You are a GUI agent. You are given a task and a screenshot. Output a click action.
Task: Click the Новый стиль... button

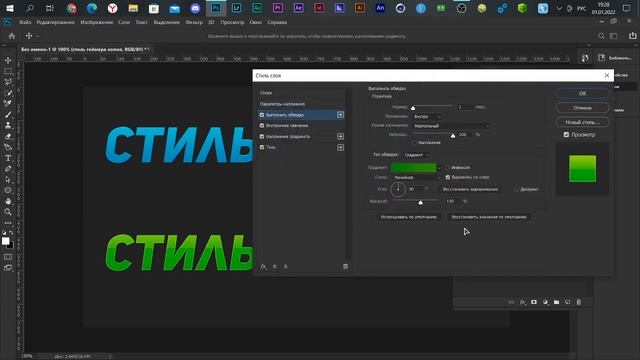coord(582,122)
